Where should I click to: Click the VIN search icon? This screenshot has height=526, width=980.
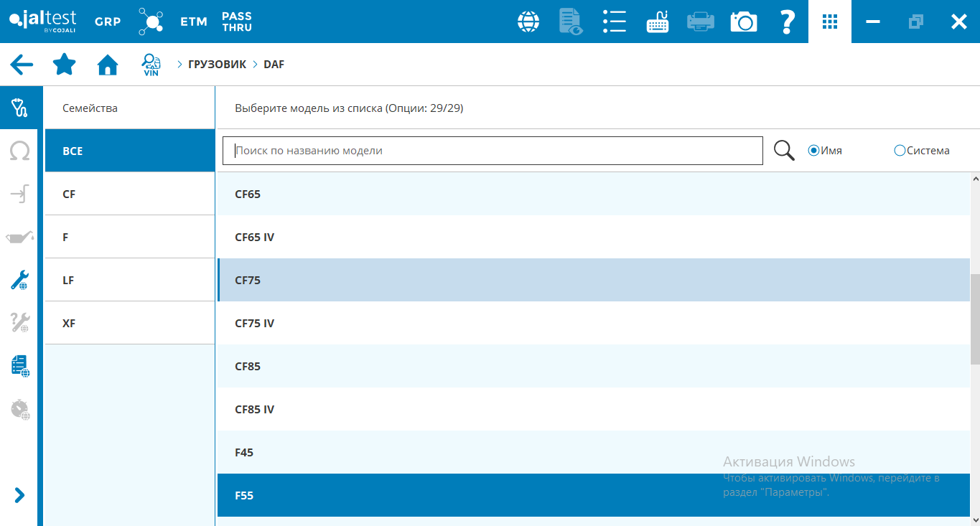coord(151,65)
